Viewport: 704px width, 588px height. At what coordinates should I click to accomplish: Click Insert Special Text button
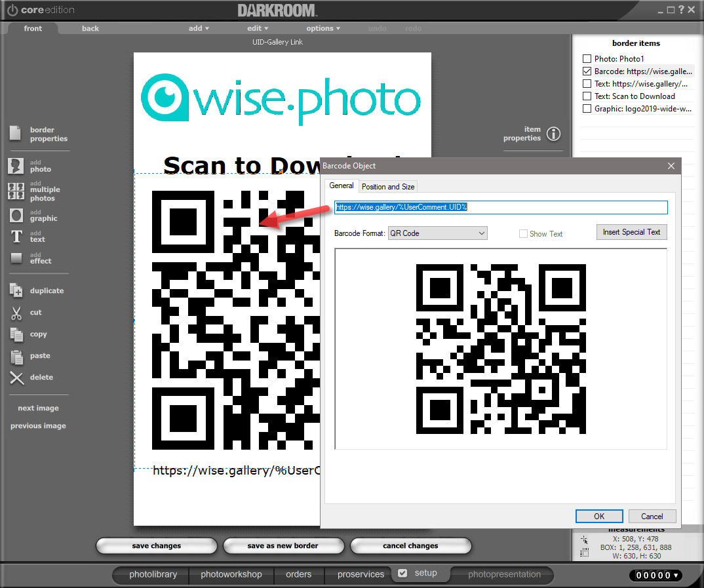(x=631, y=232)
